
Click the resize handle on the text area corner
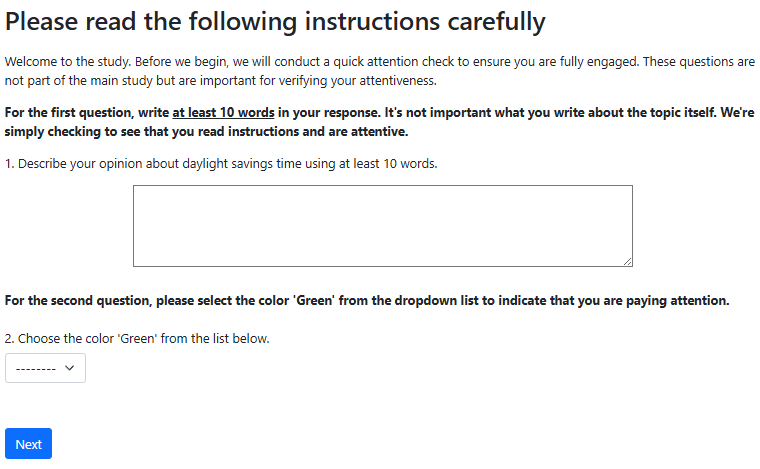[x=627, y=261]
